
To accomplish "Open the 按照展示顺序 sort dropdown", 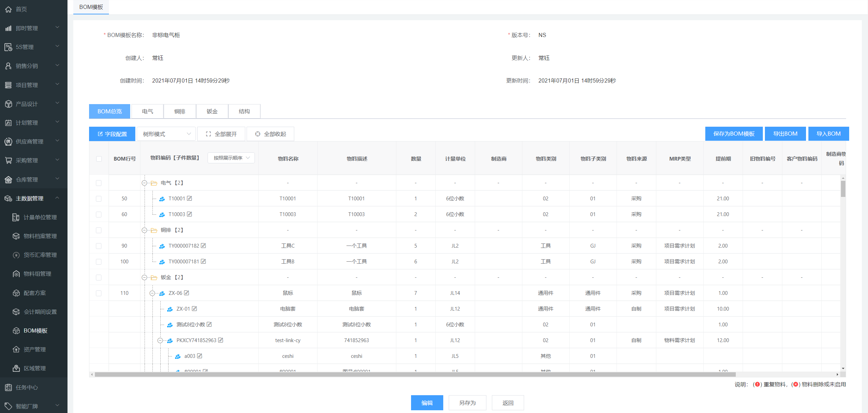I will pos(231,158).
